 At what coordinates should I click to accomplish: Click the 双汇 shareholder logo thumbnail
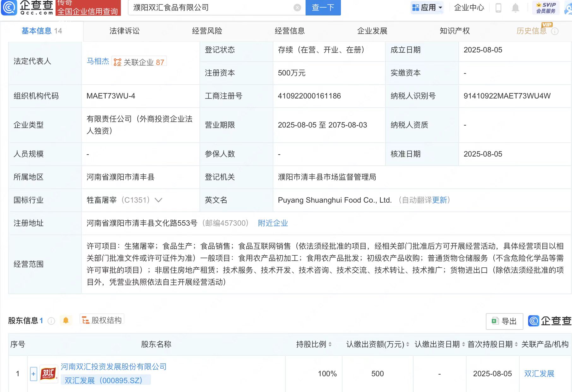[x=49, y=374]
